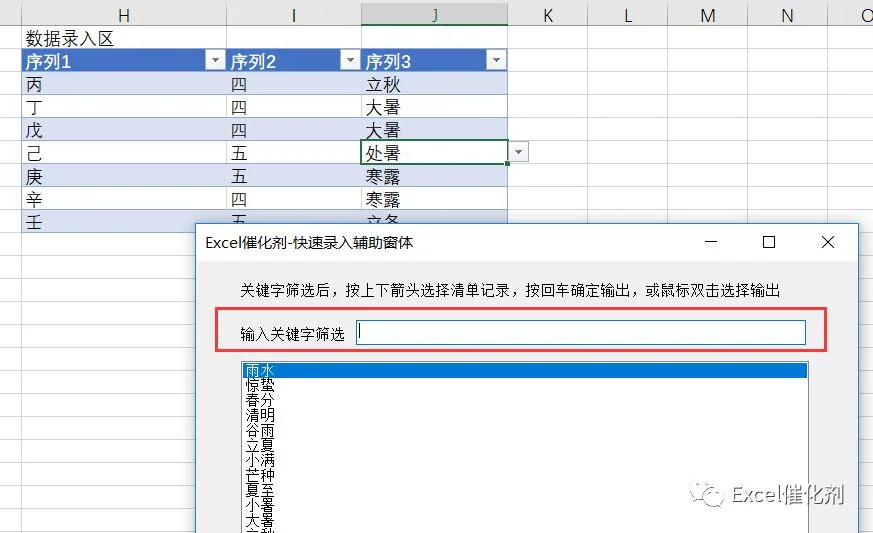Click the 数据录入区 cell
Image resolution: width=873 pixels, height=533 pixels.
[124, 38]
